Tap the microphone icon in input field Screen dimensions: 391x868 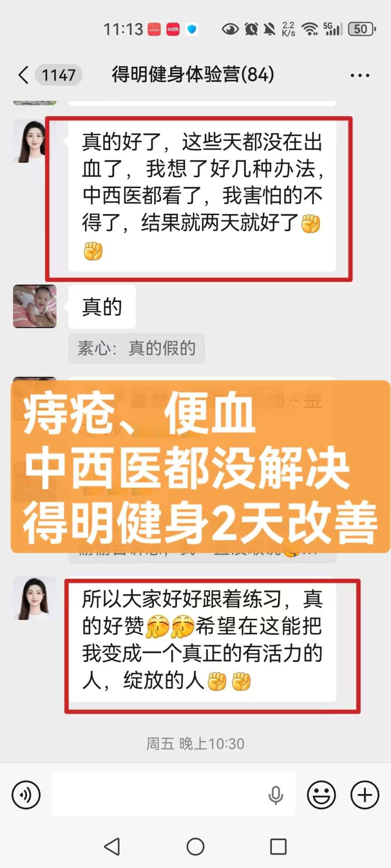(276, 795)
